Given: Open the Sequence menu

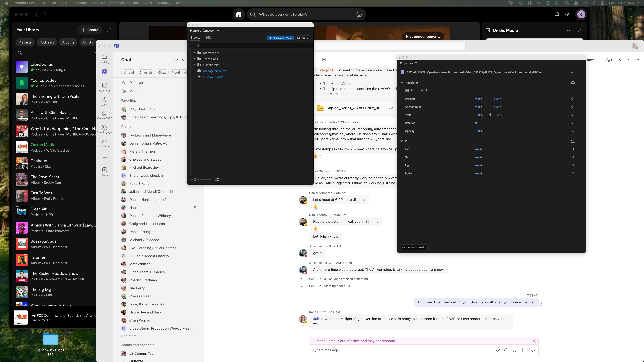Looking at the screenshot, I should point(80,3).
